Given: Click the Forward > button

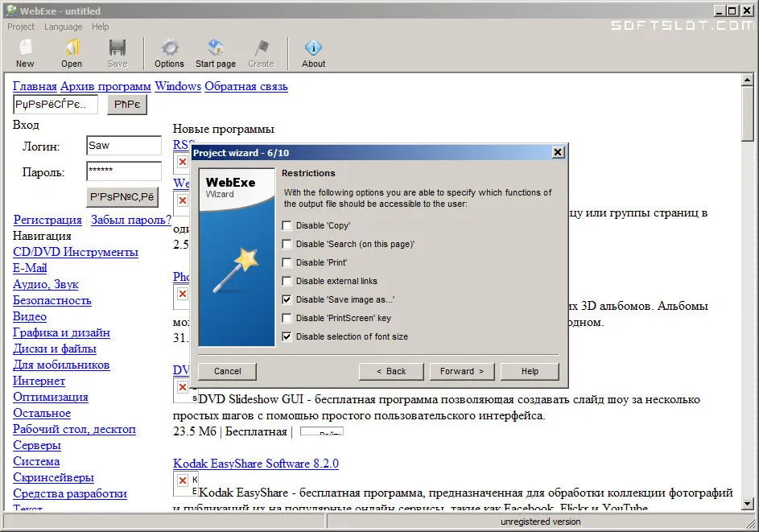Looking at the screenshot, I should pyautogui.click(x=462, y=371).
